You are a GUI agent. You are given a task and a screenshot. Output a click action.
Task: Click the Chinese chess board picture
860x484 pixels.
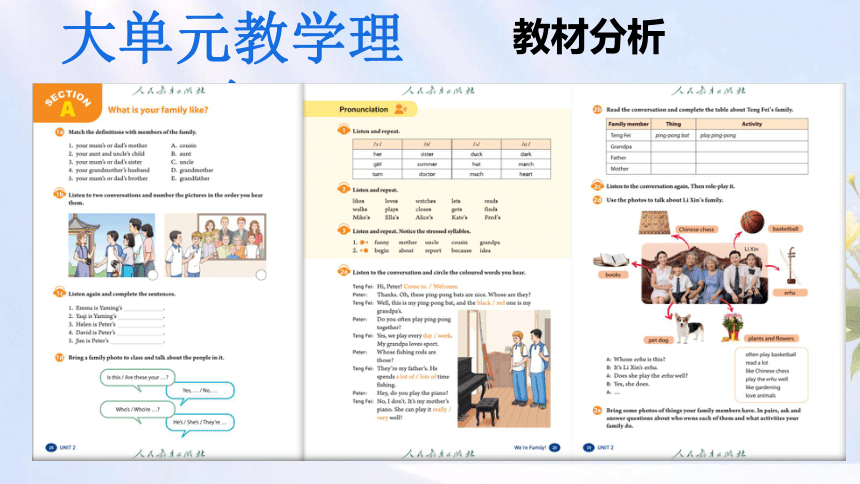654,223
